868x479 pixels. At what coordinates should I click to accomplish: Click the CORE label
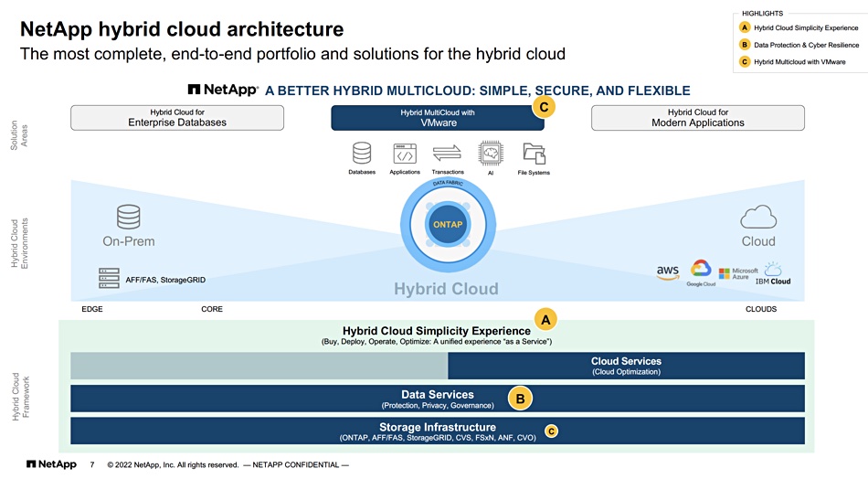click(212, 309)
